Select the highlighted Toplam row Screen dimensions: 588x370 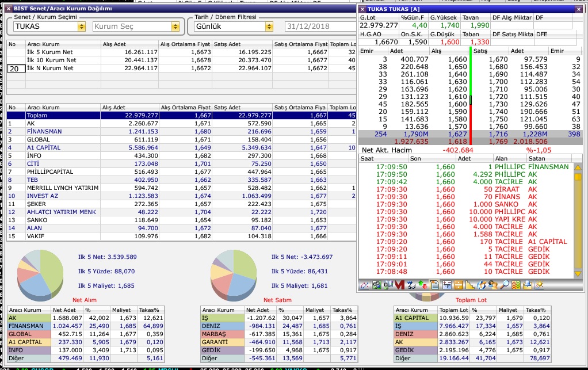tap(181, 116)
